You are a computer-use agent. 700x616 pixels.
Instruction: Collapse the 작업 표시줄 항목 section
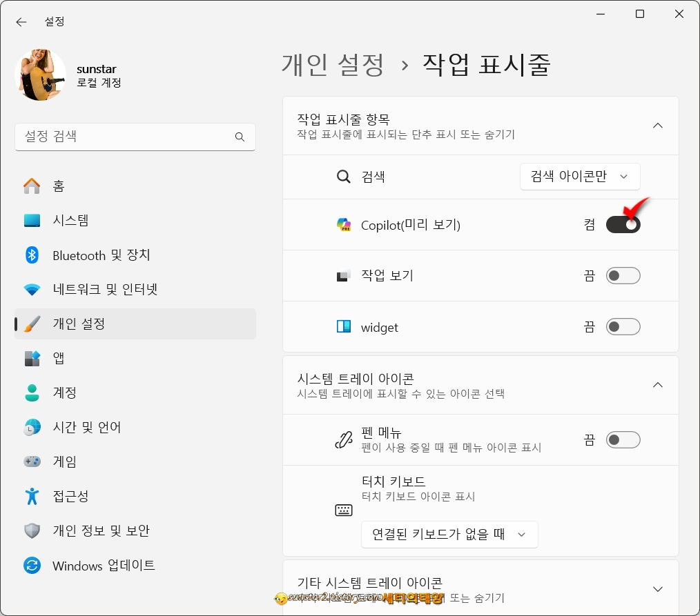[x=657, y=126]
